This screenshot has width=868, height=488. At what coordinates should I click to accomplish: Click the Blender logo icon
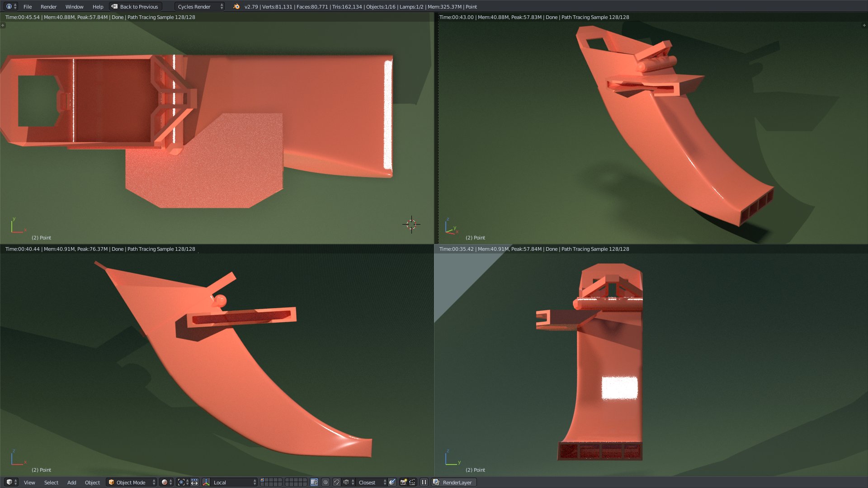pyautogui.click(x=236, y=7)
